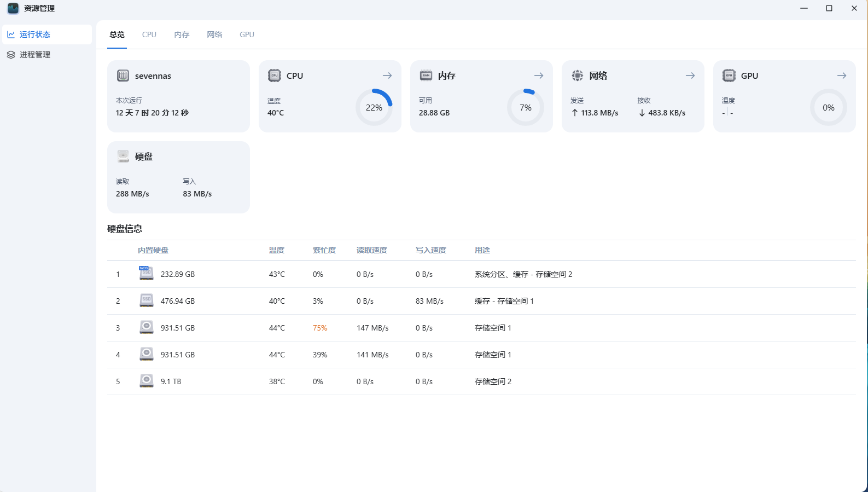The image size is (868, 492).
Task: Click the 用途 column header
Action: pos(482,250)
